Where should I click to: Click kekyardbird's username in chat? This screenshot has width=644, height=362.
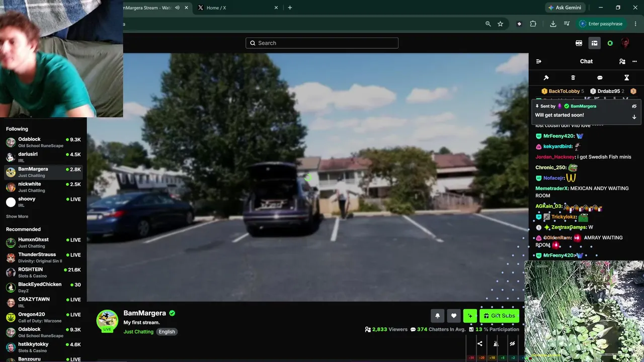(x=557, y=146)
